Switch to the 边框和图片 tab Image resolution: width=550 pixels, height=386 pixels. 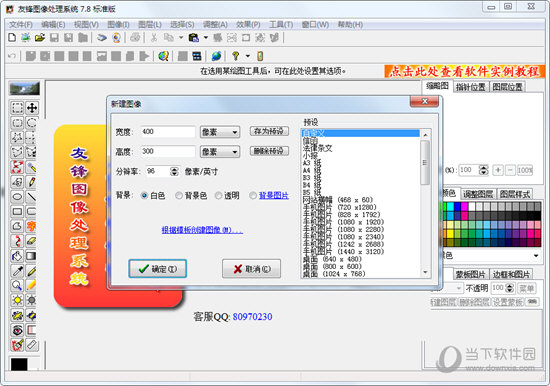(x=511, y=274)
